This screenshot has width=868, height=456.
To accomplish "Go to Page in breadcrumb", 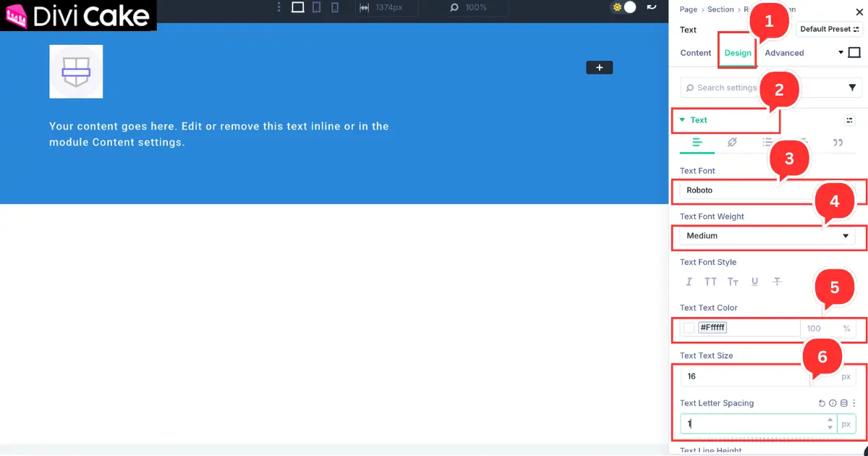I will pos(689,9).
